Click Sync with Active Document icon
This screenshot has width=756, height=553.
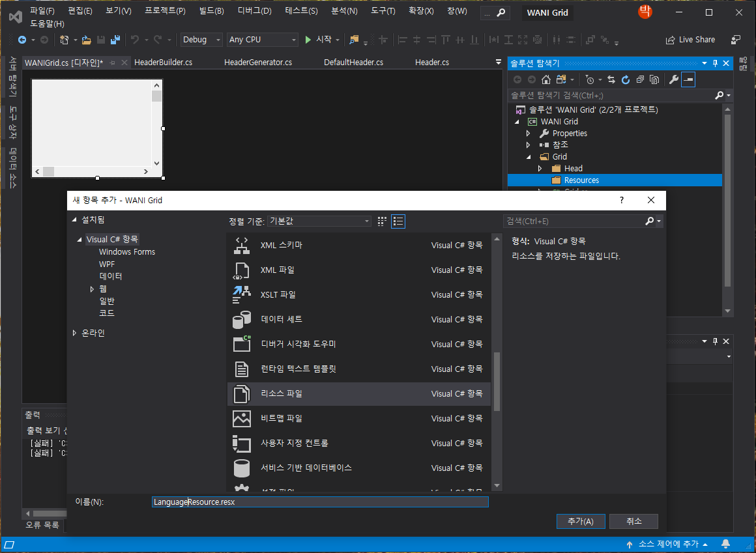(611, 79)
